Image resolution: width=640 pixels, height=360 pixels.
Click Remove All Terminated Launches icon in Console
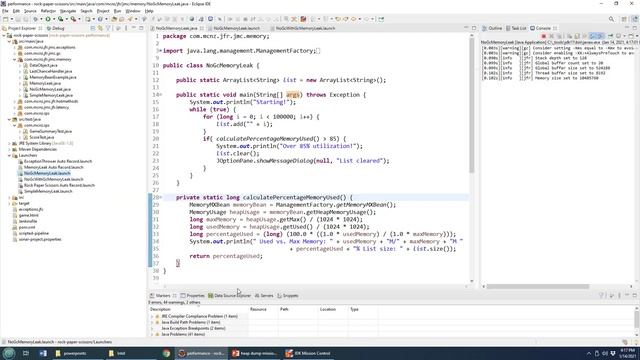[559, 36]
